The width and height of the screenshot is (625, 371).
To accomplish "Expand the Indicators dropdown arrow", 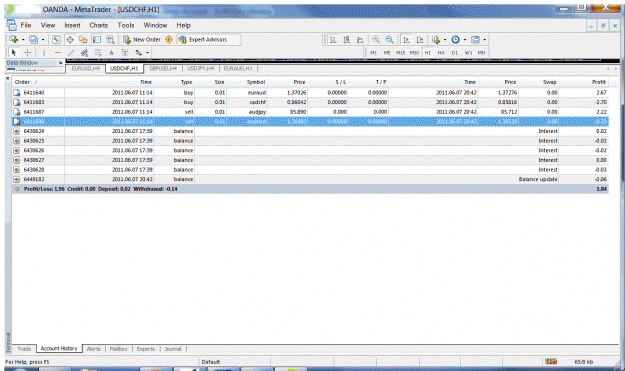I will click(x=445, y=40).
